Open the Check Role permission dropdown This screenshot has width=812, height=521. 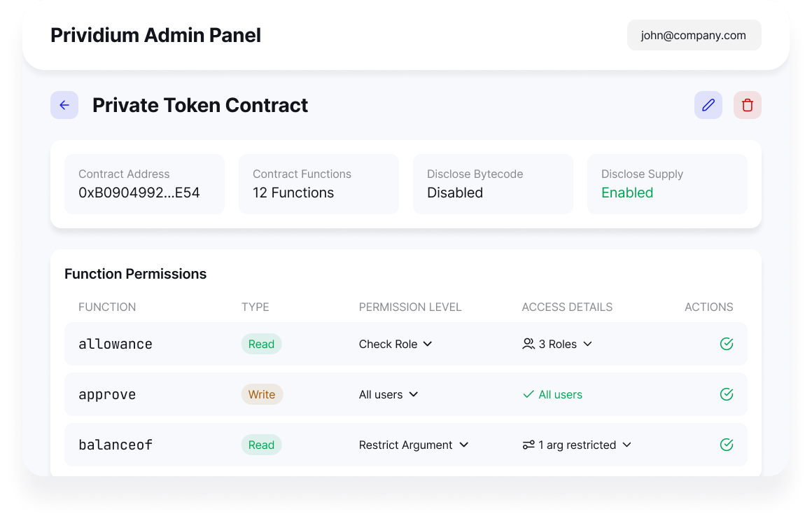point(395,344)
